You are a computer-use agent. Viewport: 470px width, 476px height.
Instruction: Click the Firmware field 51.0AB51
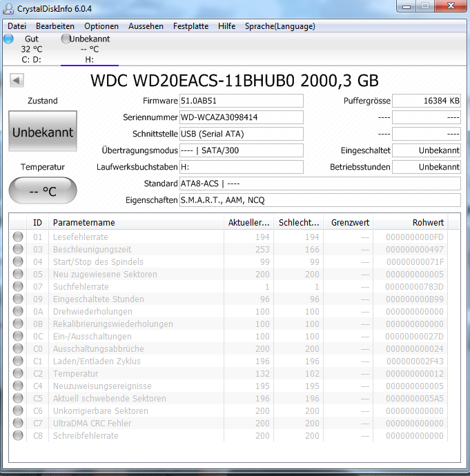242,101
